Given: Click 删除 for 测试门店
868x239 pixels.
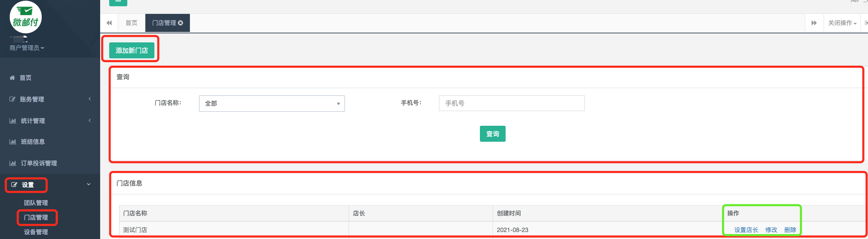Looking at the screenshot, I should pyautogui.click(x=790, y=230).
